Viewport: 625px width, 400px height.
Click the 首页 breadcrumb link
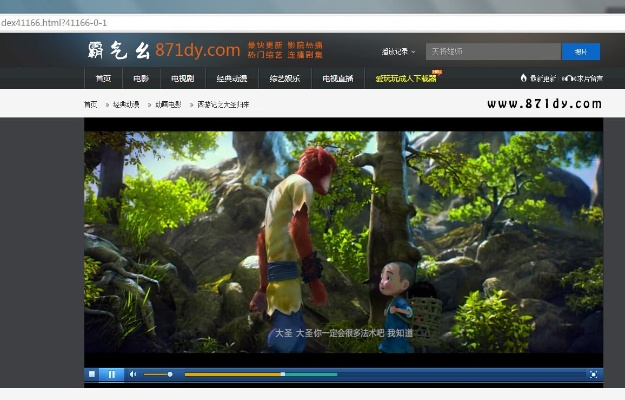91,104
